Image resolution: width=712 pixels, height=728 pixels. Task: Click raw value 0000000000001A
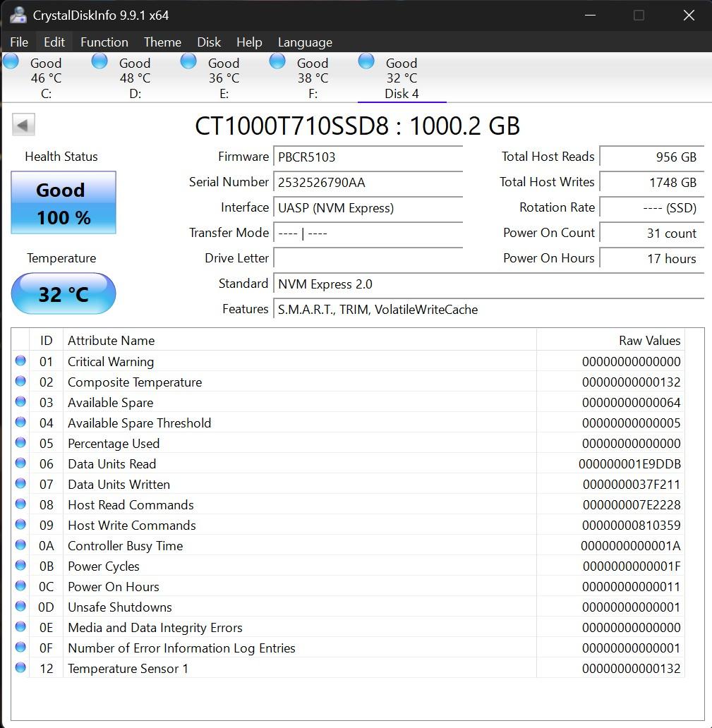(x=631, y=545)
